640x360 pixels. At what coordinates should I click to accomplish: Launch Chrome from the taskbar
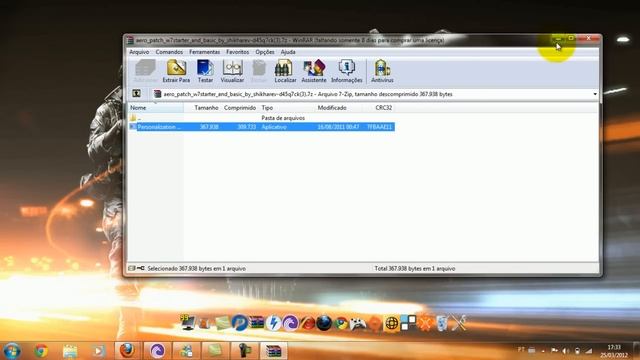[x=41, y=351]
